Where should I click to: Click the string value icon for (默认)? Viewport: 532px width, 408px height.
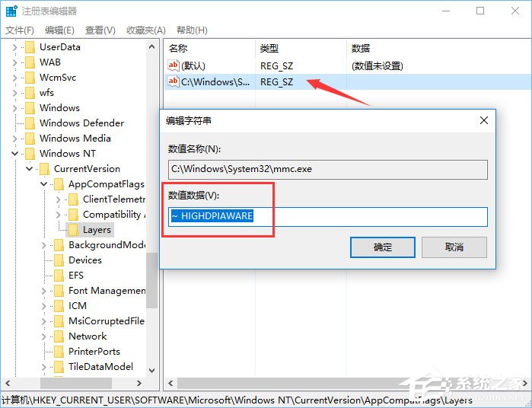coord(174,65)
